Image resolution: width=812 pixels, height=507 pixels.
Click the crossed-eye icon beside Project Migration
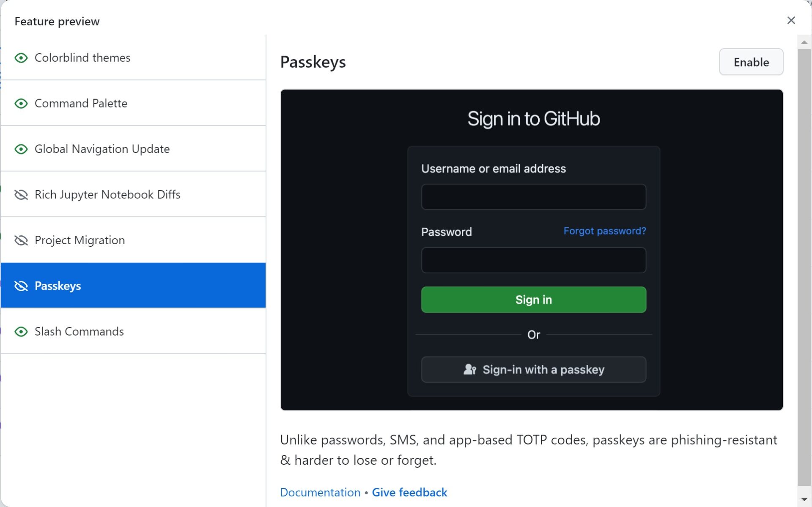(21, 240)
